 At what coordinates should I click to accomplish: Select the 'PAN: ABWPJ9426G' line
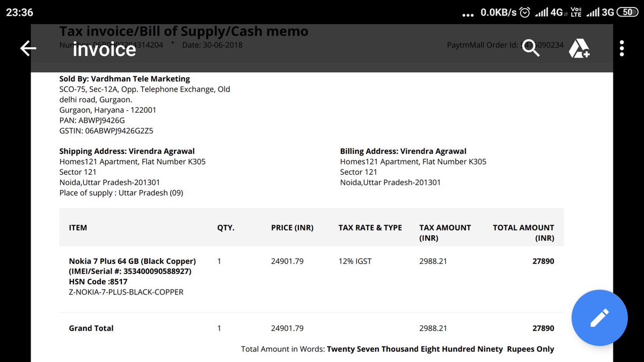(92, 120)
